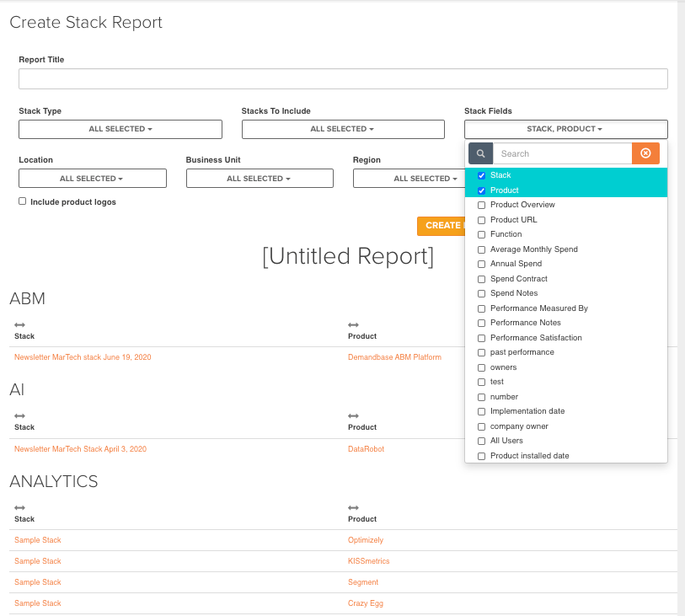Screen dimensions: 685x616
Task: Click the resize arrows above AI Stack column
Action: coord(19,416)
